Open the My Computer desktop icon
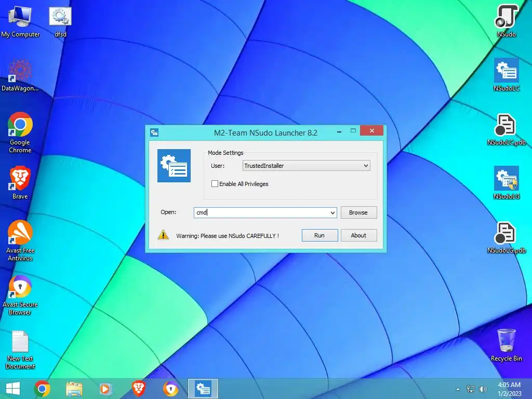Image resolution: width=532 pixels, height=399 pixels. 20,21
